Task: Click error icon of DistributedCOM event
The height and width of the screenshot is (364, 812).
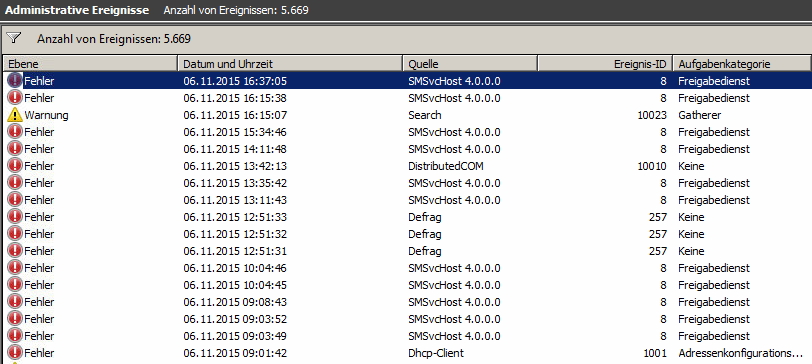Action: [15, 166]
